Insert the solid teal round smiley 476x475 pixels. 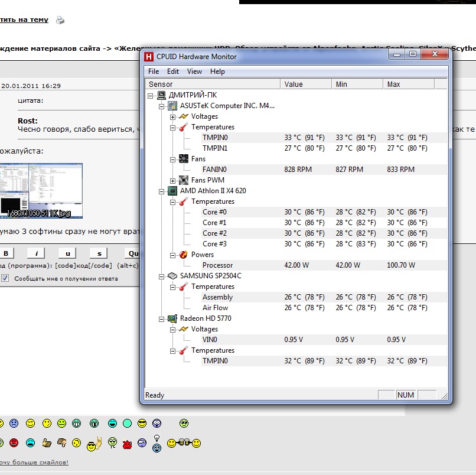127,423
